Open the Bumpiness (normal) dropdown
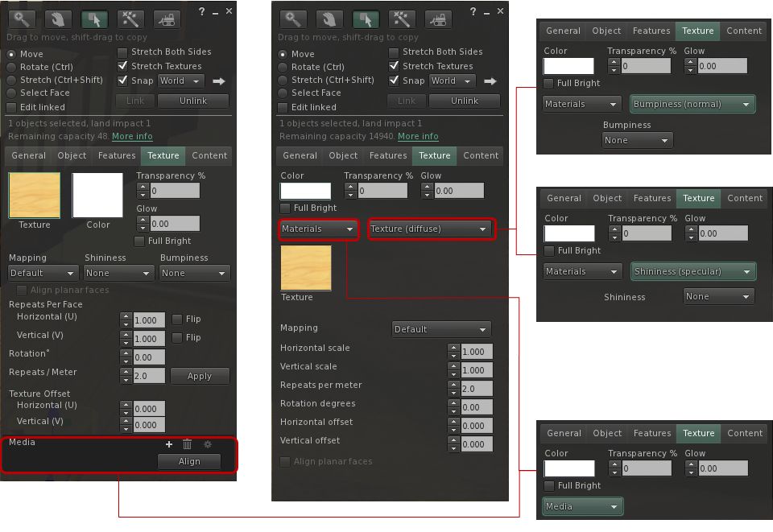The height and width of the screenshot is (532, 773). coord(692,105)
